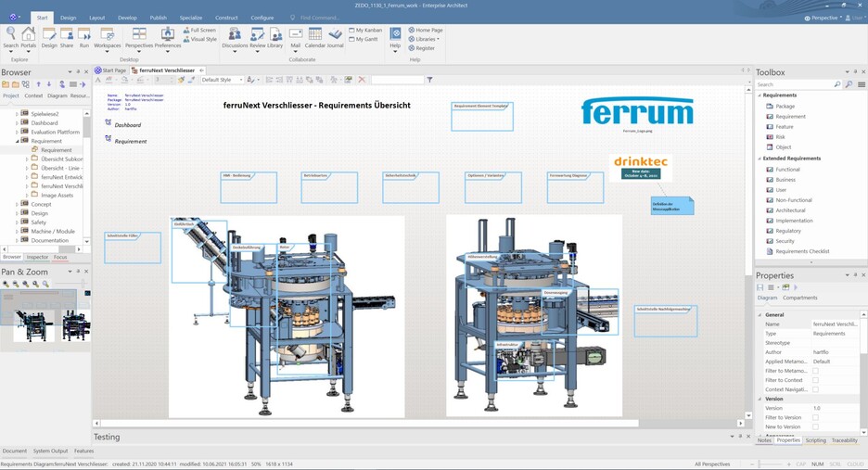
Task: Click the new package icon in the Browser toolbar
Action: [x=6, y=84]
